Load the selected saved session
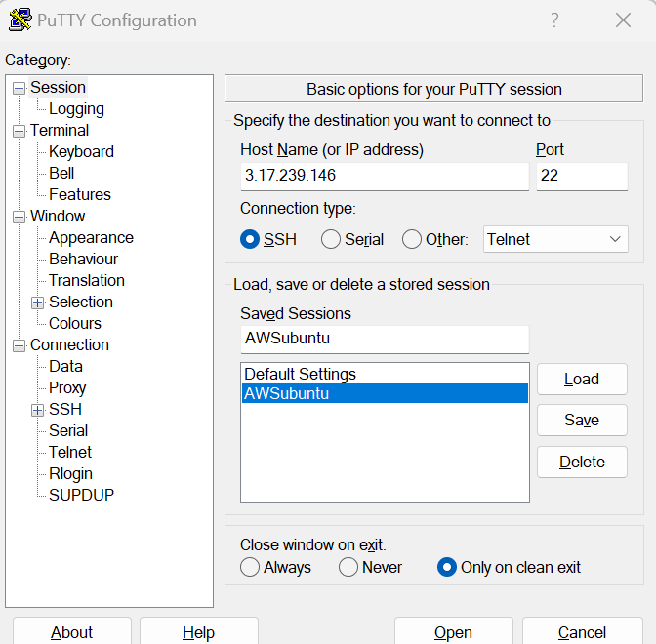 (582, 380)
